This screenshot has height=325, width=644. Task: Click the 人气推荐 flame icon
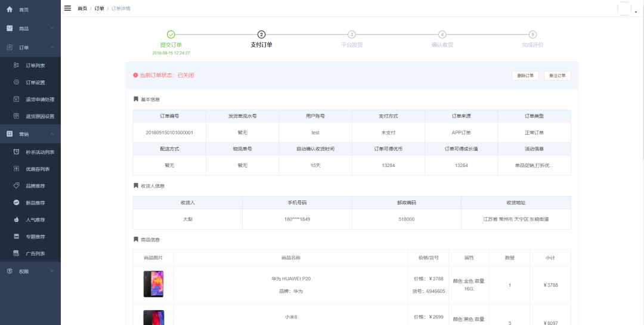pos(17,219)
